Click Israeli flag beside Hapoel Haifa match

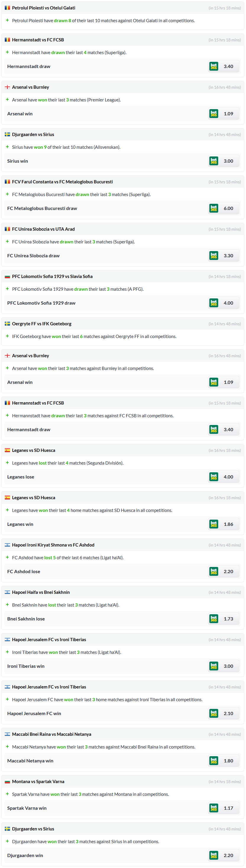[x=7, y=592]
